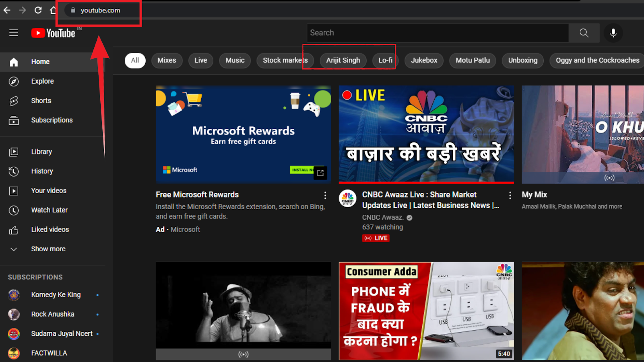Click the browser forward arrow
644x362 pixels.
[x=23, y=10]
